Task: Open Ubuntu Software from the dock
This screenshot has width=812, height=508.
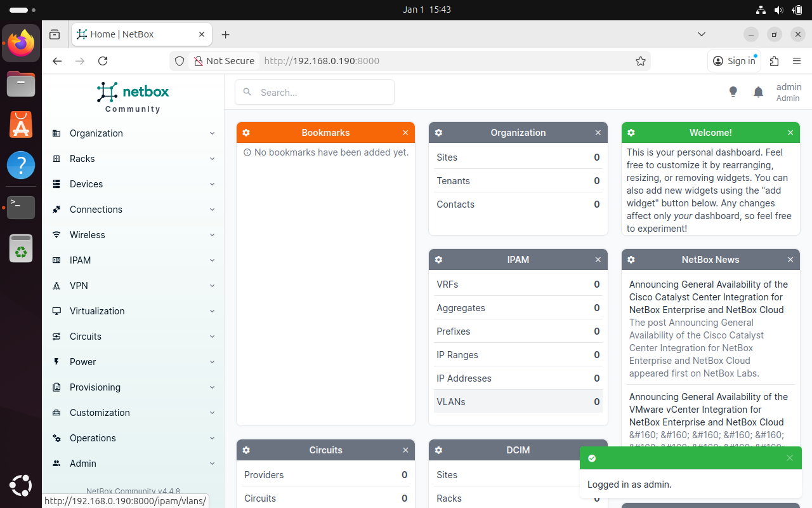Action: (x=21, y=124)
